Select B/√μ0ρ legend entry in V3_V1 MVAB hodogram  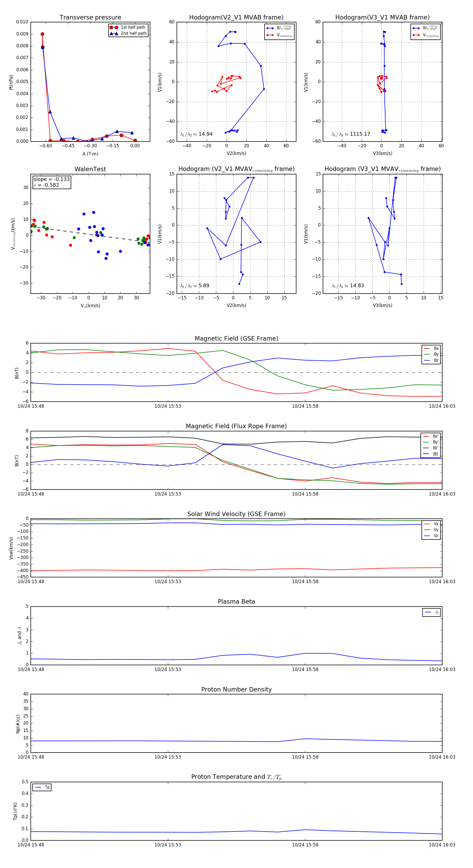tap(425, 28)
